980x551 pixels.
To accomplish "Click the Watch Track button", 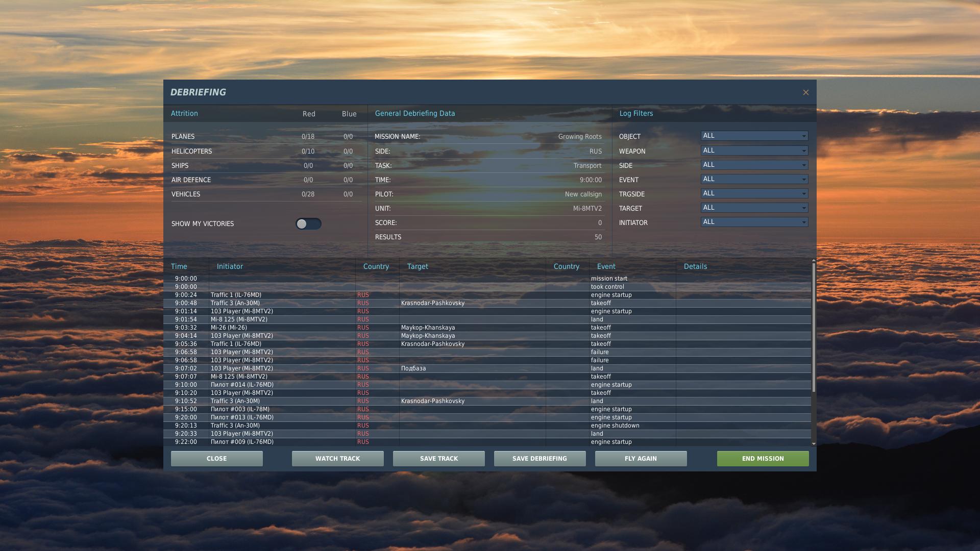I will (337, 459).
